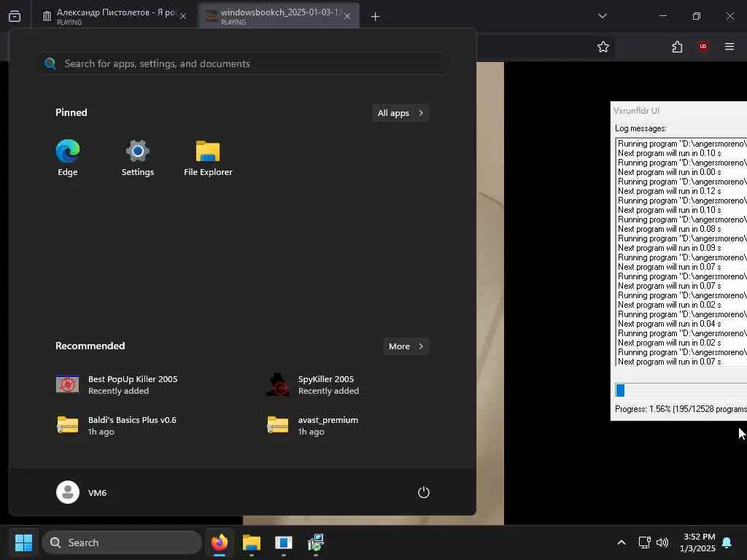The height and width of the screenshot is (560, 747).
Task: Click the Start menu search magnifier icon
Action: (x=50, y=63)
